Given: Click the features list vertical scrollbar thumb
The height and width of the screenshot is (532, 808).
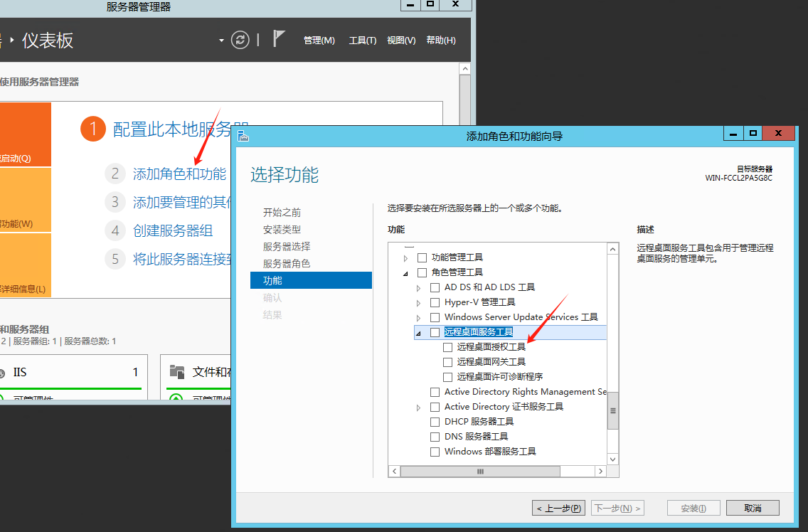Looking at the screenshot, I should 612,410.
